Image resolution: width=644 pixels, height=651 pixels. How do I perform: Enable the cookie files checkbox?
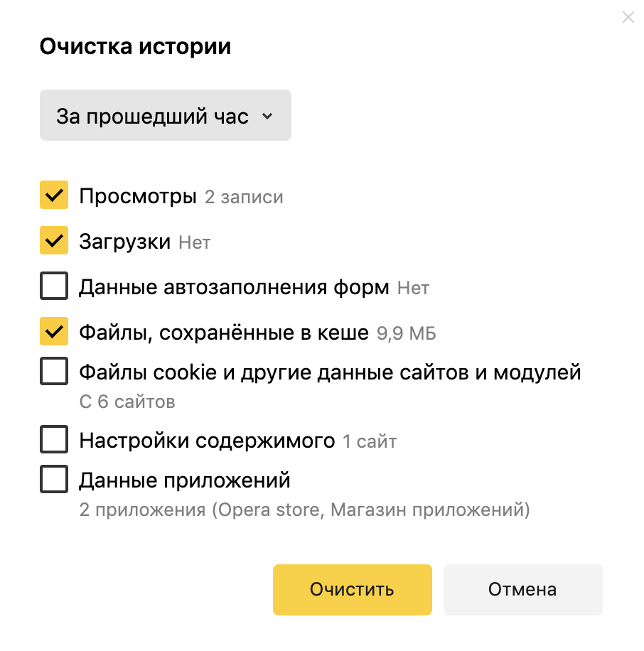tap(54, 371)
